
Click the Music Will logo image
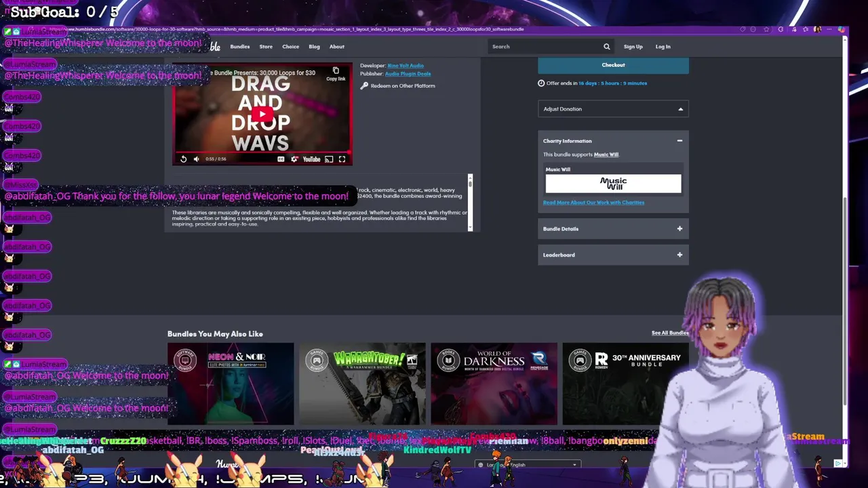(613, 184)
